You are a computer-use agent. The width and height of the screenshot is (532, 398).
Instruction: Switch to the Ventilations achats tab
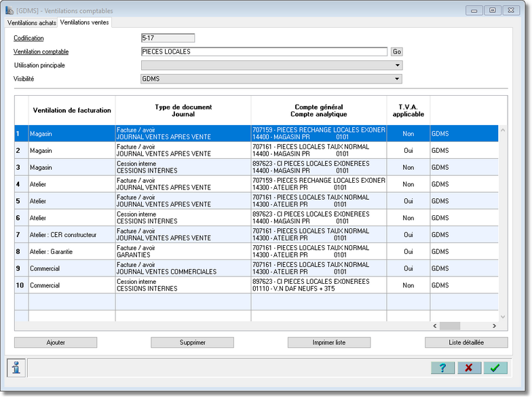click(x=31, y=23)
